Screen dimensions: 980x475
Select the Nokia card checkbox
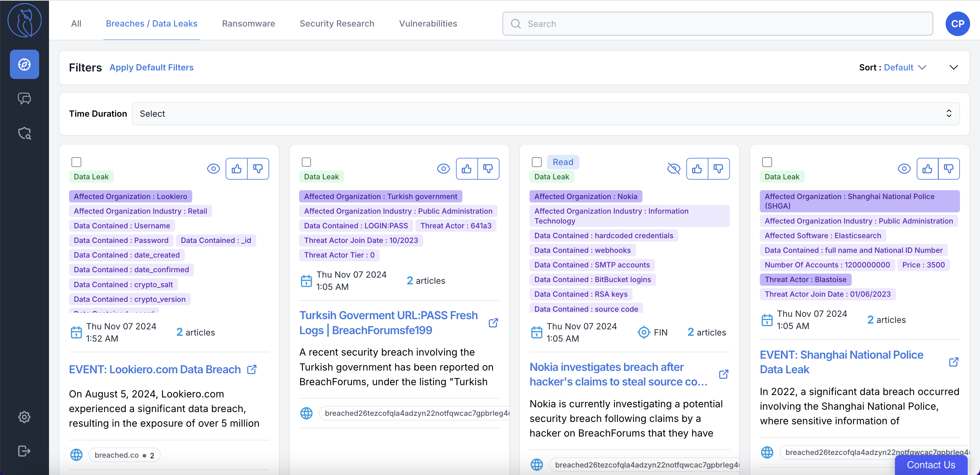click(x=537, y=162)
